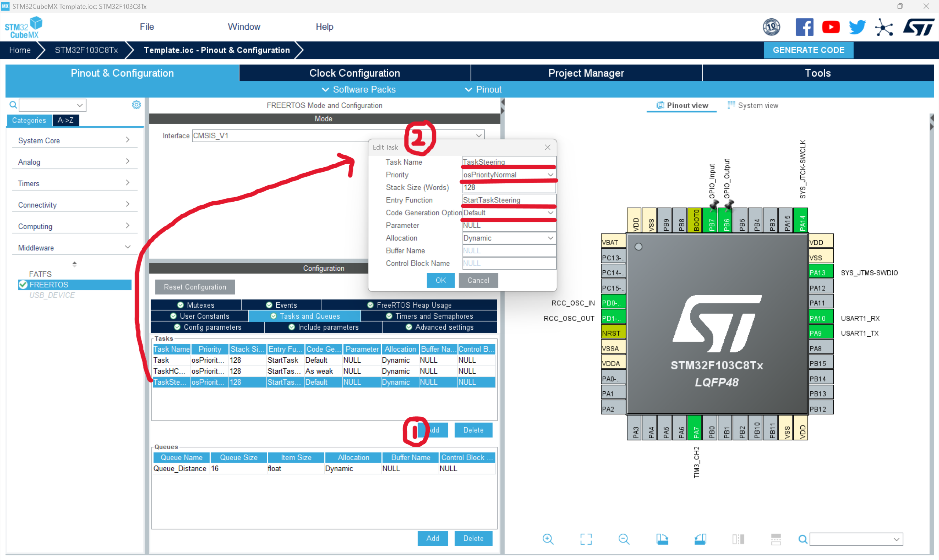Viewport: 939px width, 560px height.
Task: Click the categories settings gear icon
Action: click(x=136, y=105)
